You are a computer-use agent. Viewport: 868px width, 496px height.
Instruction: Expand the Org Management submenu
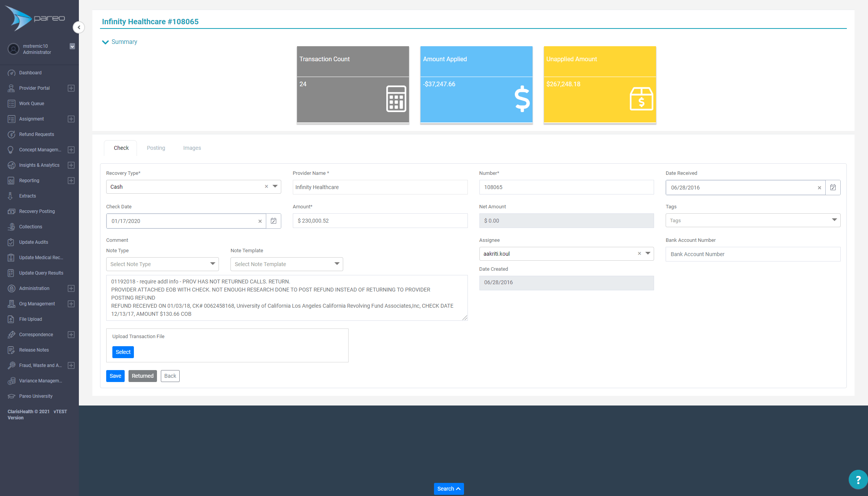click(71, 304)
